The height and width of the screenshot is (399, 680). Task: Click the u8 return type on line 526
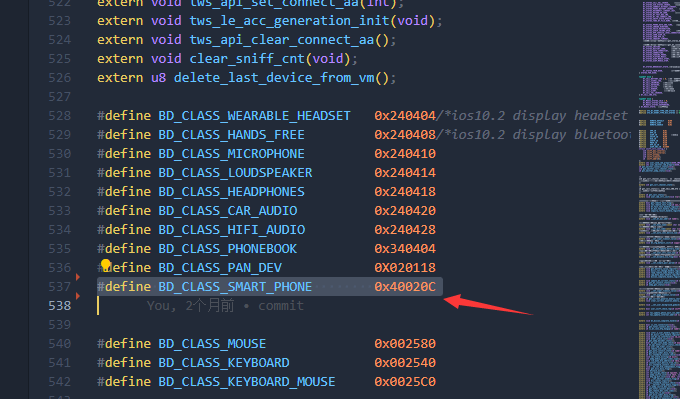coord(158,78)
